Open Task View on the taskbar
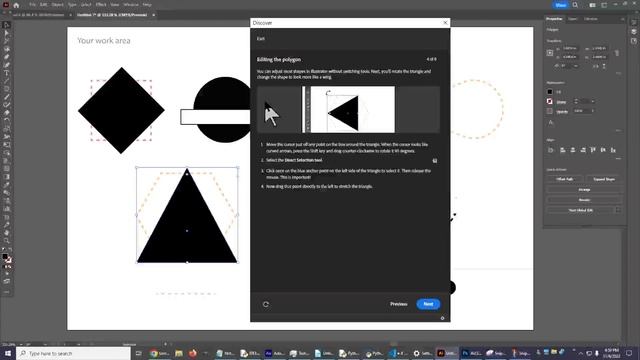This screenshot has width=640, height=360. [138, 353]
